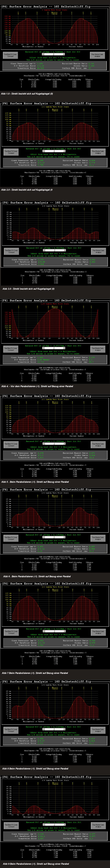Run Monte Carlo Analysis in Abb 9 panel
The width and height of the screenshot is (110, 868).
[98, 826]
